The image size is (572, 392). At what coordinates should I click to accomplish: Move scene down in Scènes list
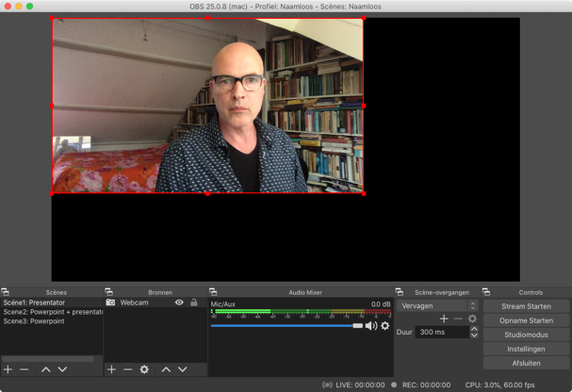tap(62, 369)
